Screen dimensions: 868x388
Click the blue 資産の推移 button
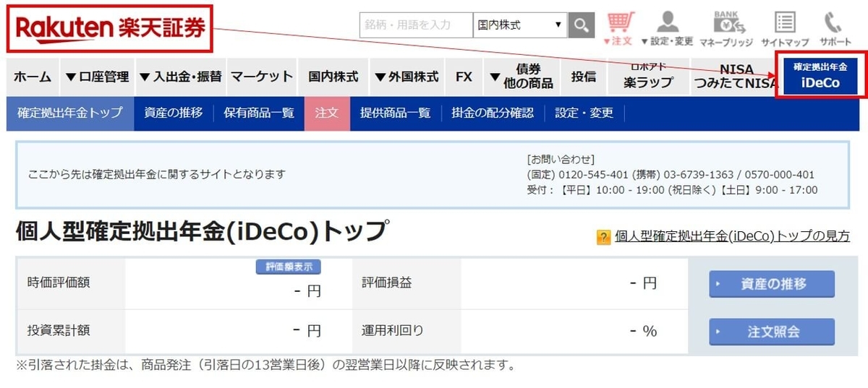coord(772,284)
